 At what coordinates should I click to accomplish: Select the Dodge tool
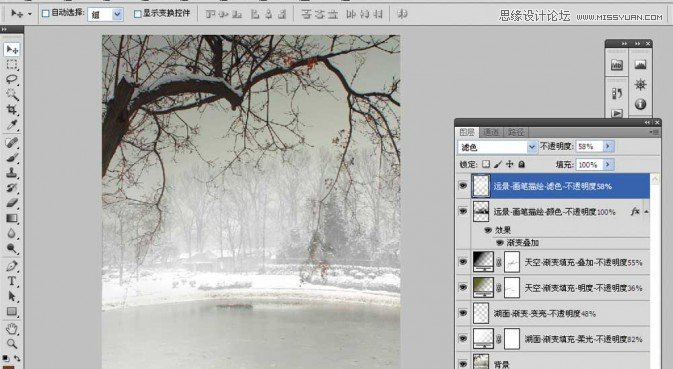click(x=12, y=248)
